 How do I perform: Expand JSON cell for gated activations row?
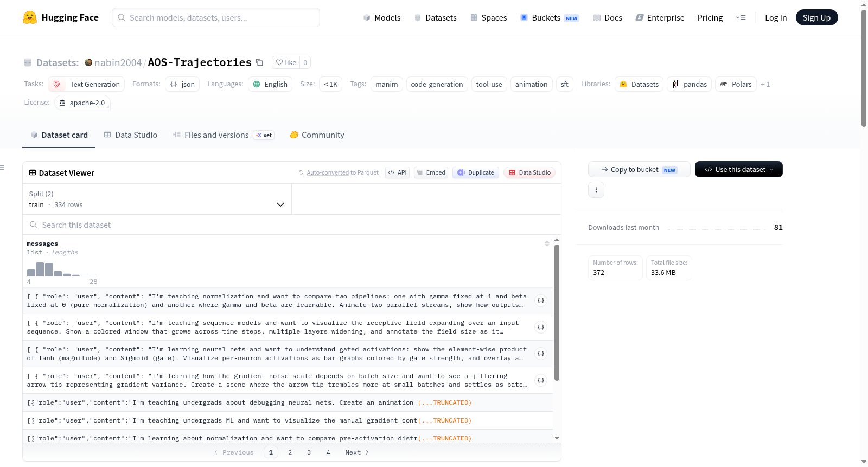pyautogui.click(x=541, y=354)
